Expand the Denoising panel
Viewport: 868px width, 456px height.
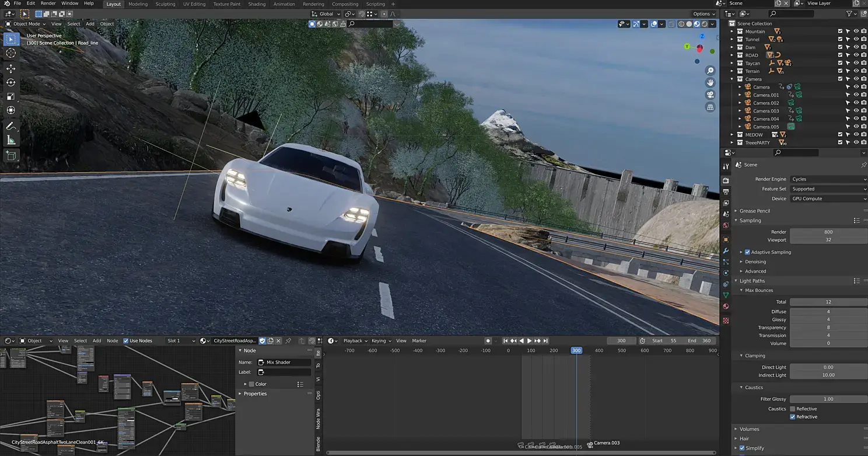pos(755,262)
